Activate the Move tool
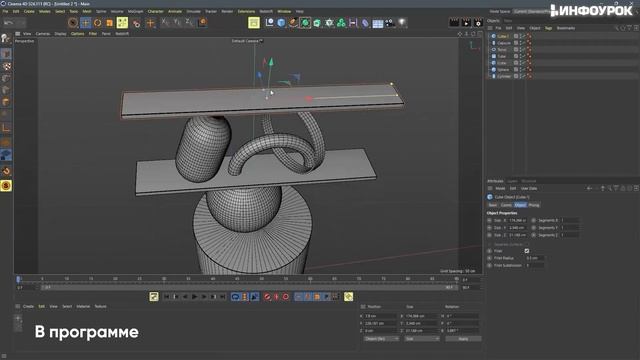Screen dimensions: 640x360 (x=85, y=23)
